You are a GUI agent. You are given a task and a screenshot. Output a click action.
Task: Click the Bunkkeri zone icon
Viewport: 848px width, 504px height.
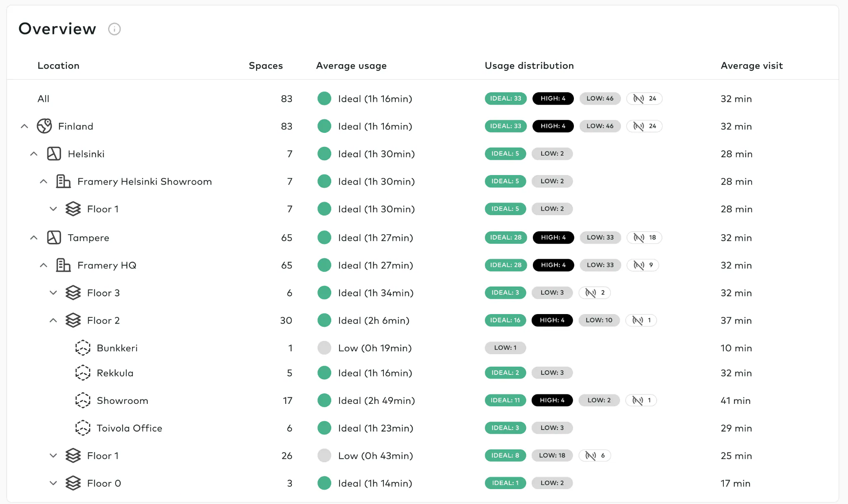(83, 348)
